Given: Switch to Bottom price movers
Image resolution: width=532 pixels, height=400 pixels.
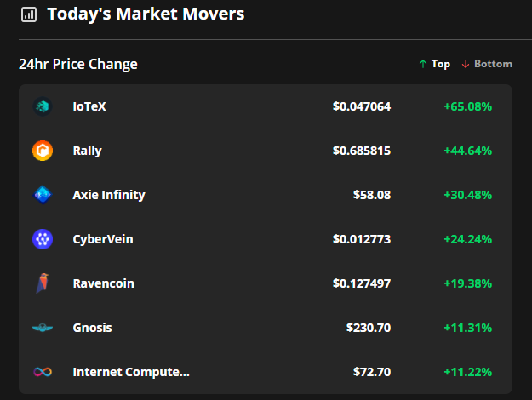Looking at the screenshot, I should point(487,64).
